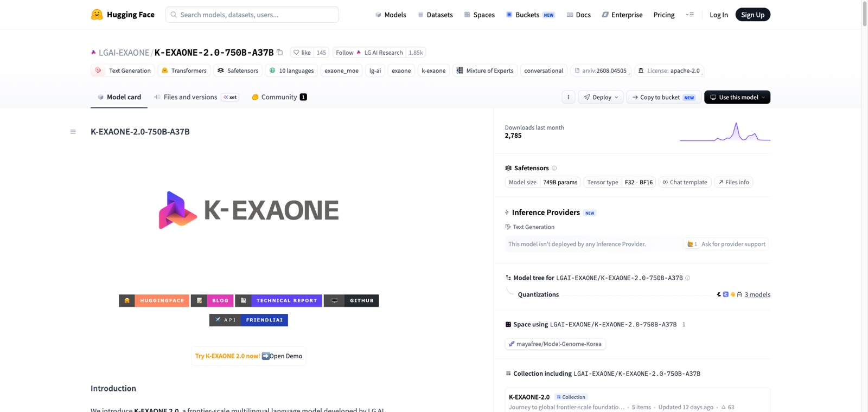Click exaone_moe tag

click(x=341, y=70)
